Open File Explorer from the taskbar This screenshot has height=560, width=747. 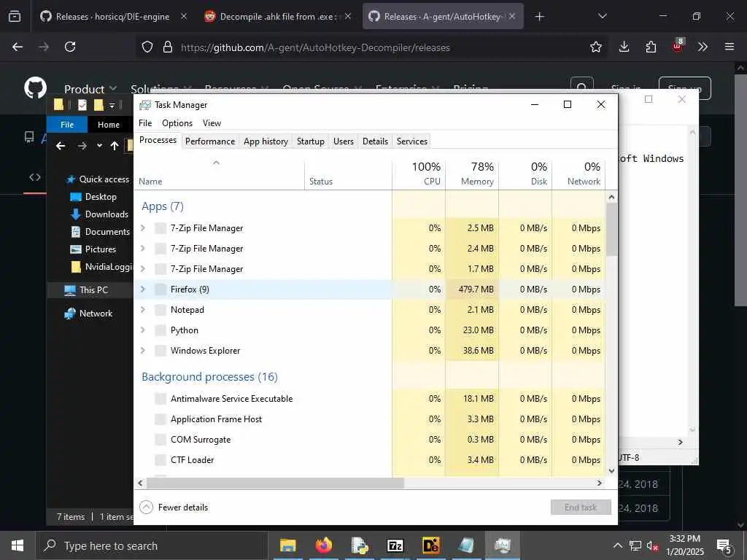[287, 545]
